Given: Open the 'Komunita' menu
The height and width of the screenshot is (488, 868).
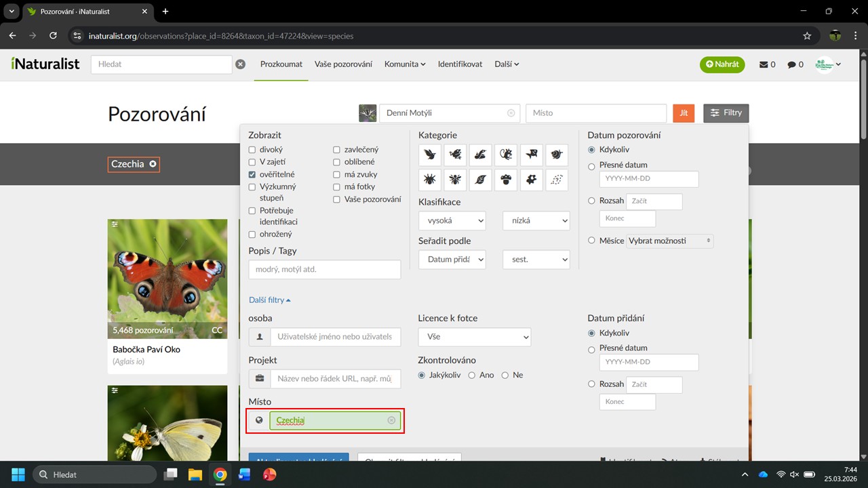Looking at the screenshot, I should click(404, 64).
